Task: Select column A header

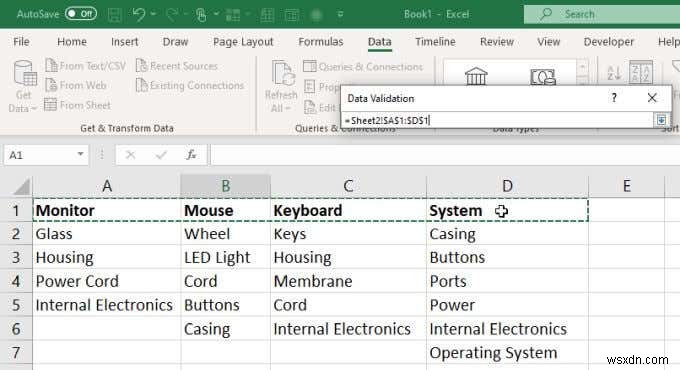Action: [x=107, y=186]
